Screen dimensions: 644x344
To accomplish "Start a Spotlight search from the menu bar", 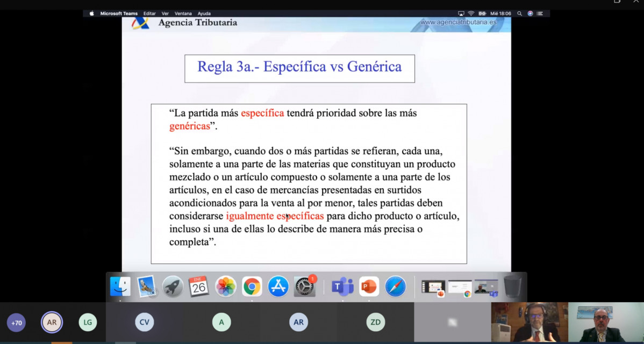I will [x=519, y=13].
